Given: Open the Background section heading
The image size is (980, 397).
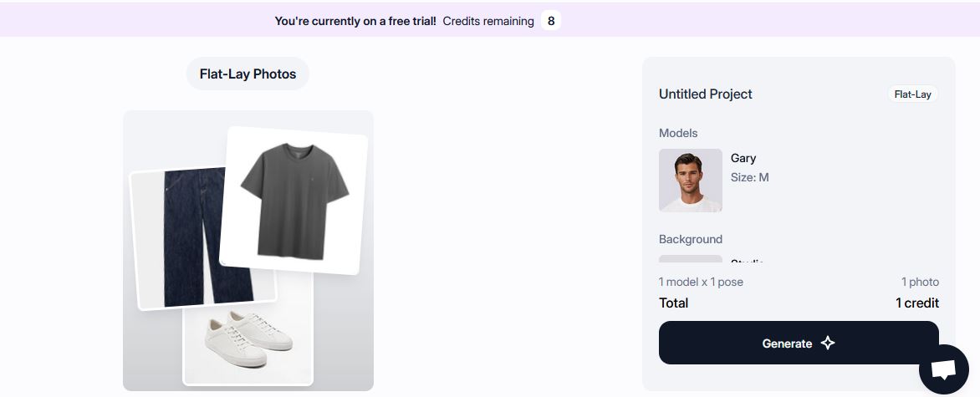Looking at the screenshot, I should tap(690, 239).
